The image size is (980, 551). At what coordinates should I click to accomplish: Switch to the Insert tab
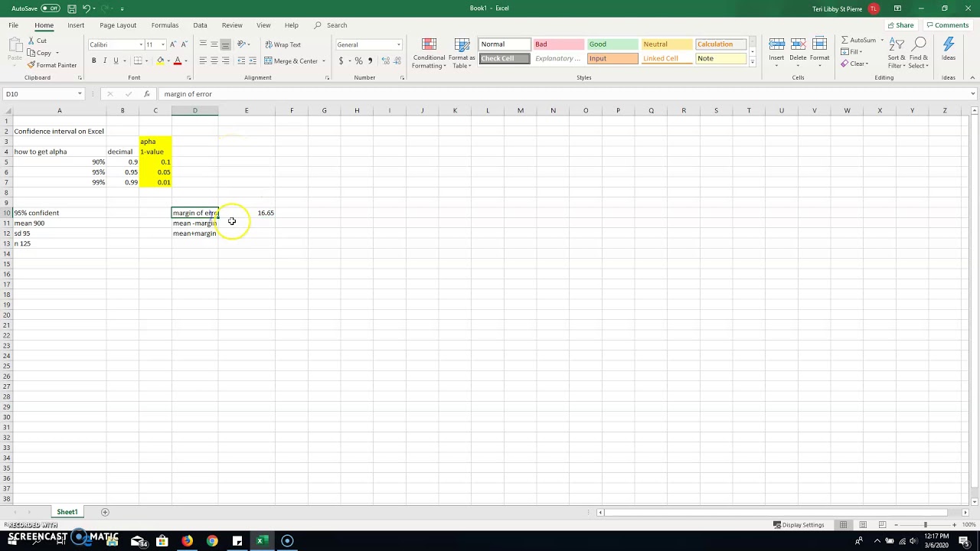tap(76, 25)
